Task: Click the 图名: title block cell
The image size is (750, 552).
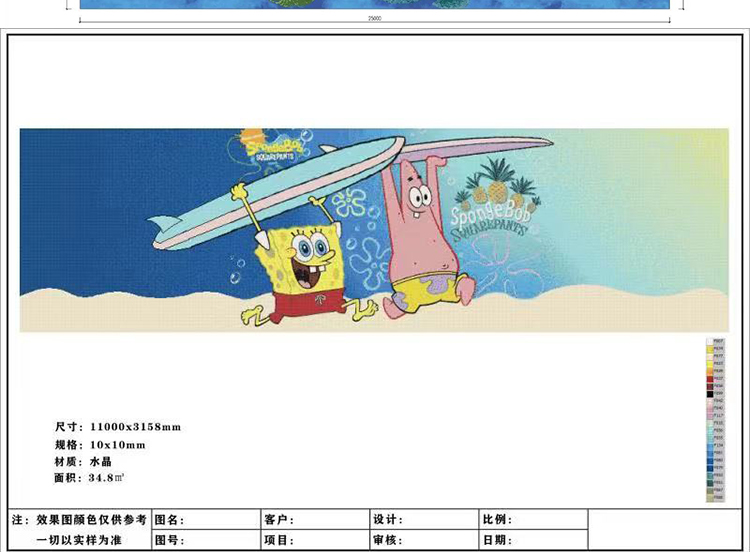Action: [206, 519]
